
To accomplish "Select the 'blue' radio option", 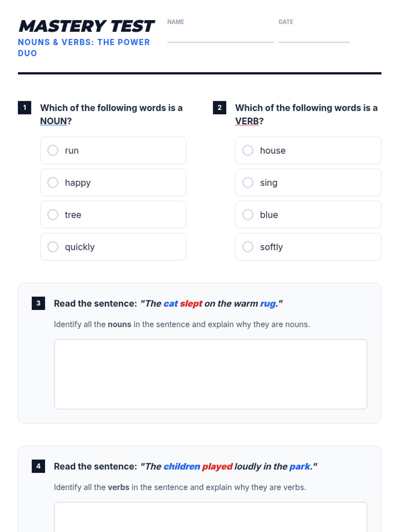I will (x=248, y=215).
